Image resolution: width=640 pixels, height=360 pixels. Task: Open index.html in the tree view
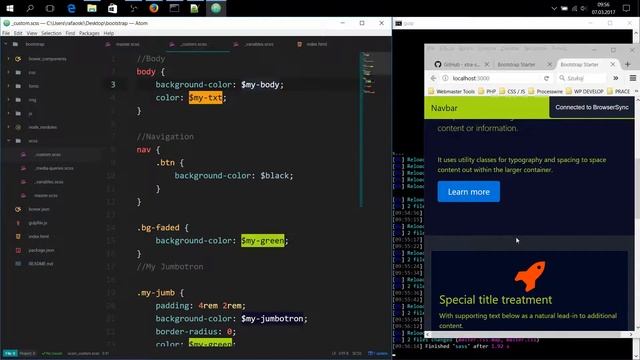[x=39, y=236]
